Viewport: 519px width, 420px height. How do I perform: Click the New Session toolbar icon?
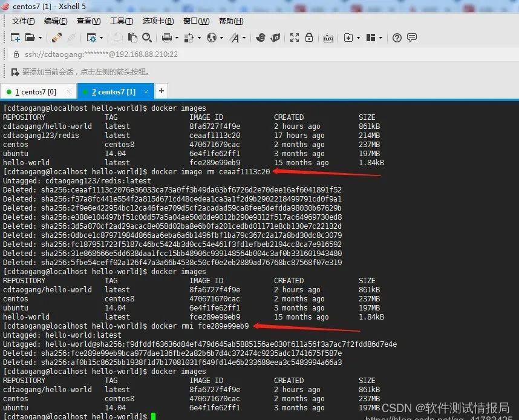pos(15,38)
